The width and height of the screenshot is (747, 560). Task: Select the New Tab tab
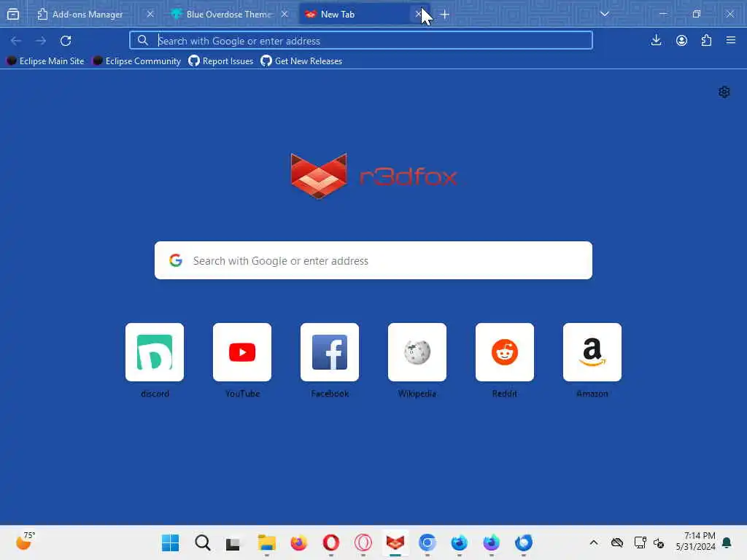click(357, 15)
